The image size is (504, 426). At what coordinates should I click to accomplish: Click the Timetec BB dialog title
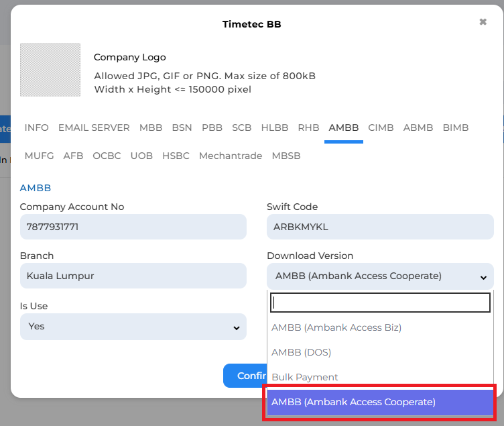[x=252, y=24]
